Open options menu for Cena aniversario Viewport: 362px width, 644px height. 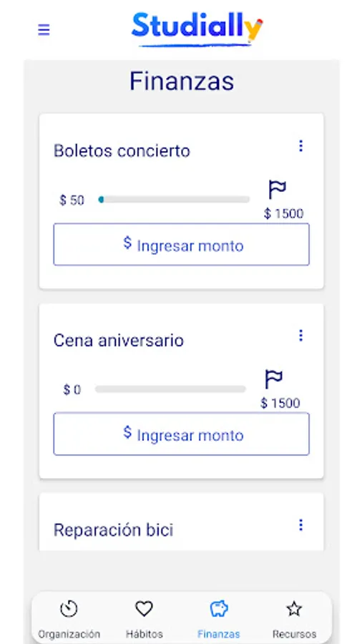(301, 336)
